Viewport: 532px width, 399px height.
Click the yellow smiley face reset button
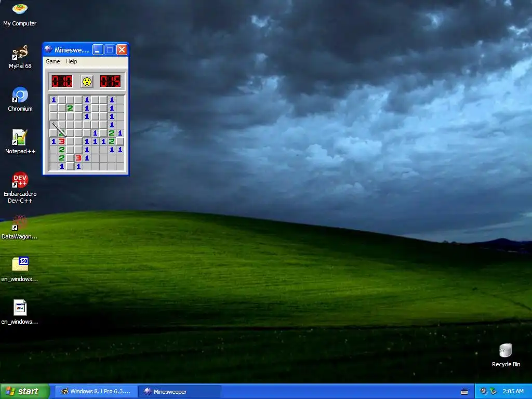coord(87,82)
